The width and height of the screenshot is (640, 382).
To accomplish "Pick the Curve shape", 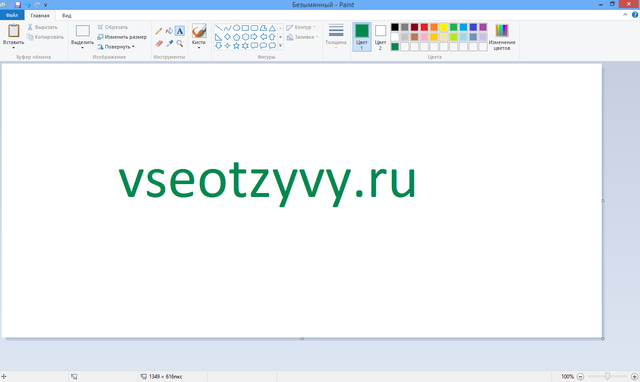I will coord(227,28).
